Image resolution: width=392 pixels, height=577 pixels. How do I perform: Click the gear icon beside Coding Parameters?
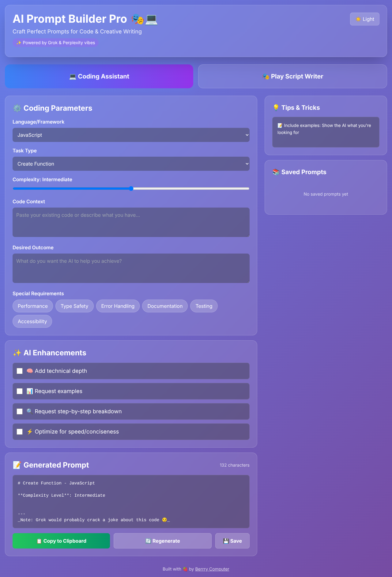17,108
